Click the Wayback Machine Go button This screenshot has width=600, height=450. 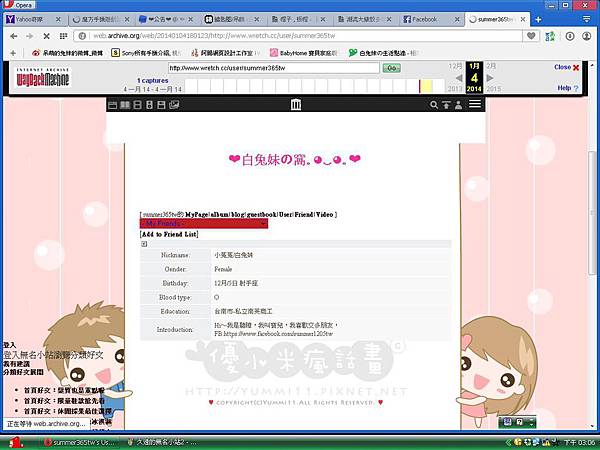391,68
